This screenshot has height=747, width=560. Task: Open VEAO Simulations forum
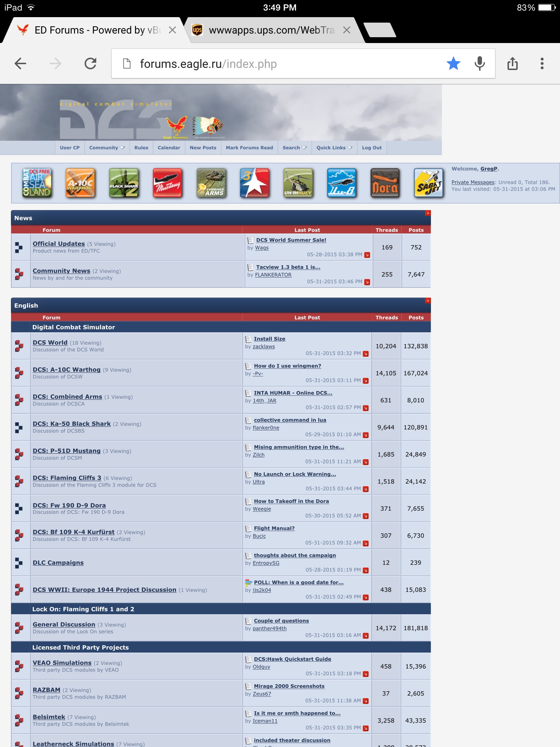pyautogui.click(x=62, y=663)
